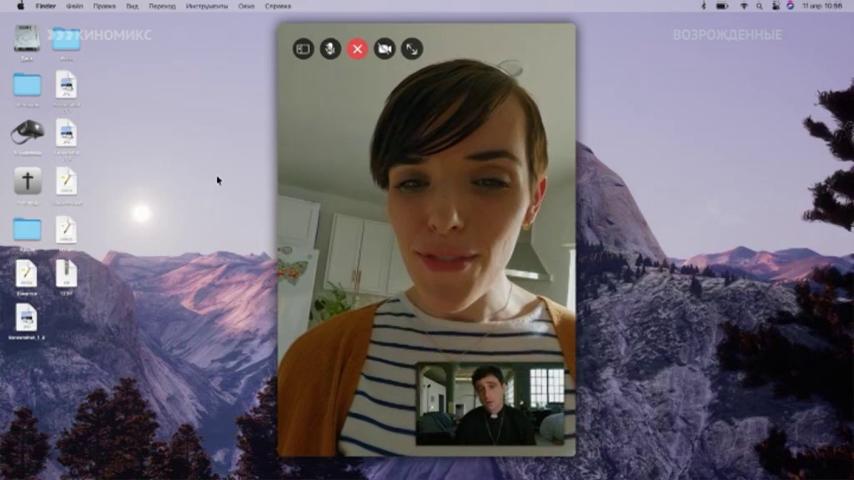
Task: Open the Вид menu in menu bar
Action: (132, 6)
